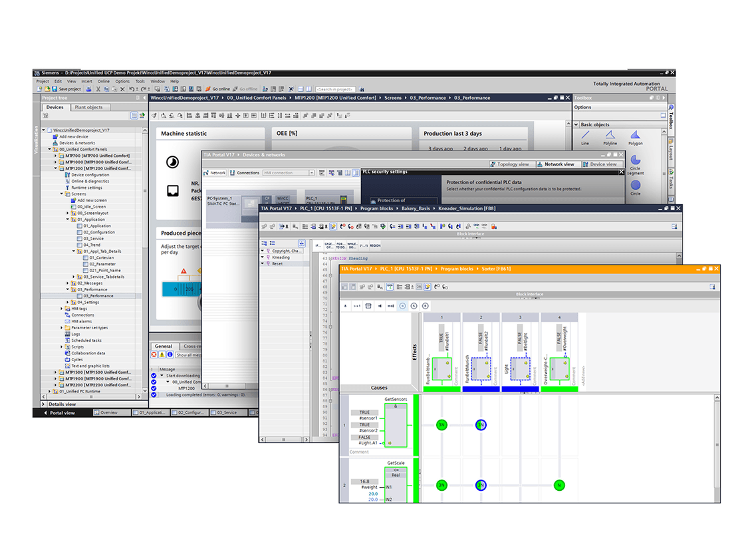748x560 pixels.
Task: Open the Options menu in menu bar
Action: 122,82
